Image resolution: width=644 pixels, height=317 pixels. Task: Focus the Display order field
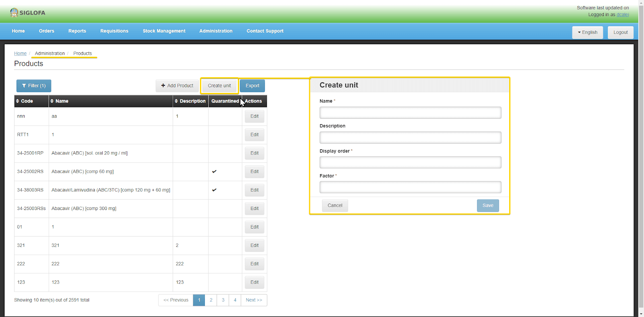point(410,163)
